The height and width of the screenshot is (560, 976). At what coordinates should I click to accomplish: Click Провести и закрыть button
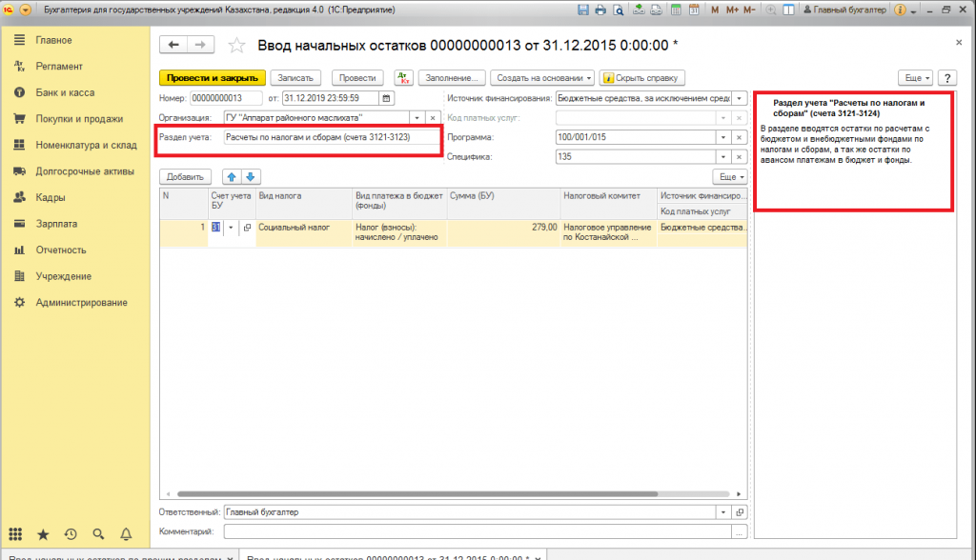point(211,77)
